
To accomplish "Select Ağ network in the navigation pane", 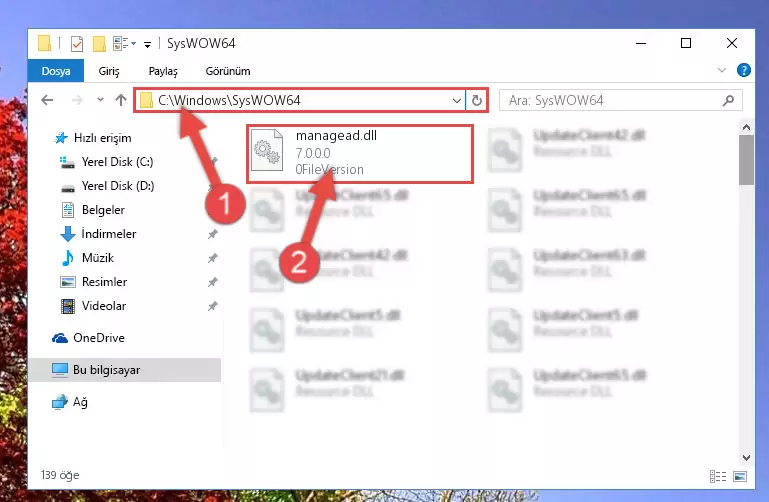I will [x=80, y=402].
